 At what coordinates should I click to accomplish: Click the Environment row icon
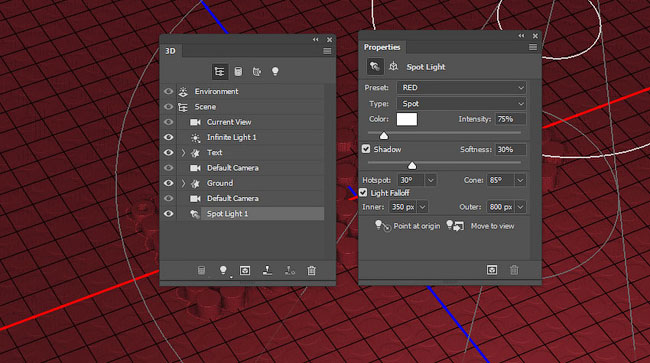point(183,92)
